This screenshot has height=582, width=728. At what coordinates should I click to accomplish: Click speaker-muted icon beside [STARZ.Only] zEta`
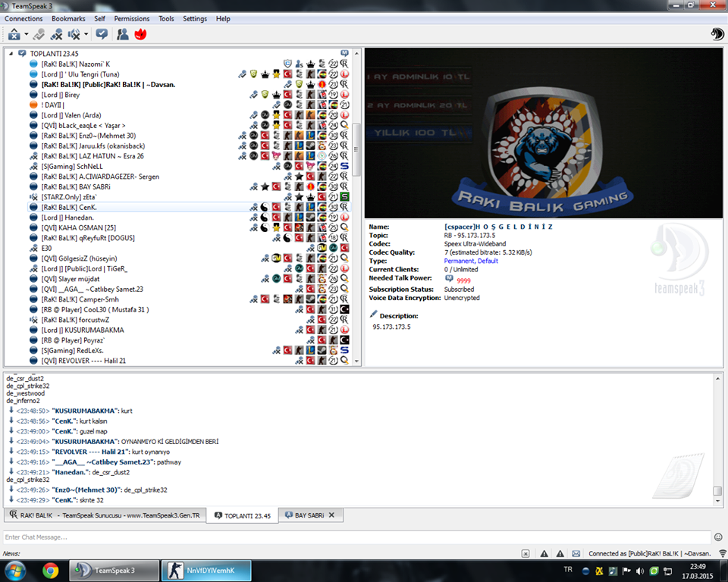click(x=33, y=197)
